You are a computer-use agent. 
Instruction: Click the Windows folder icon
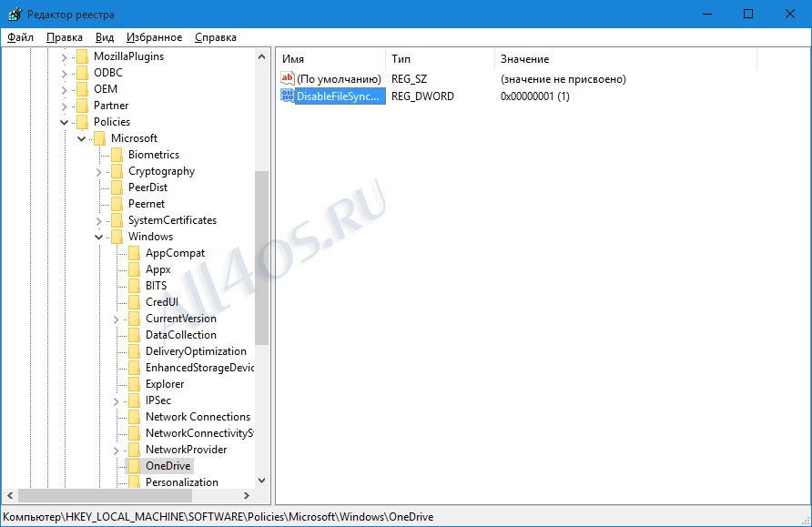117,237
